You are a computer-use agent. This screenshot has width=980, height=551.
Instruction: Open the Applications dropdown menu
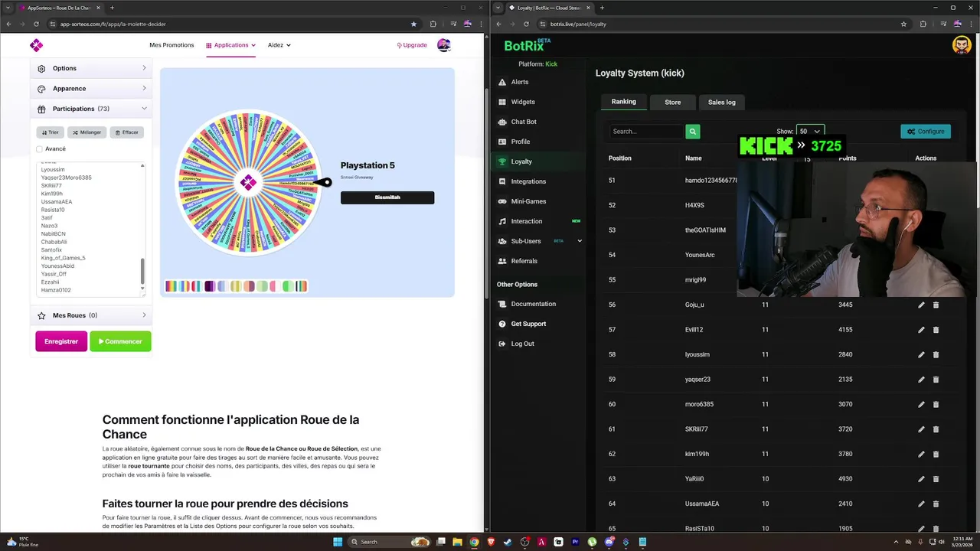tap(230, 45)
